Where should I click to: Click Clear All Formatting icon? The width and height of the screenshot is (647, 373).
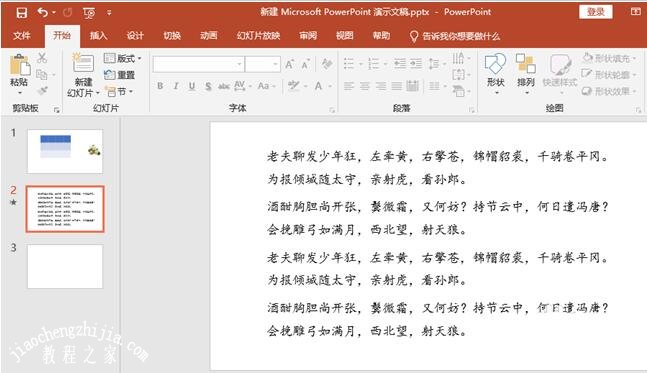click(x=327, y=64)
